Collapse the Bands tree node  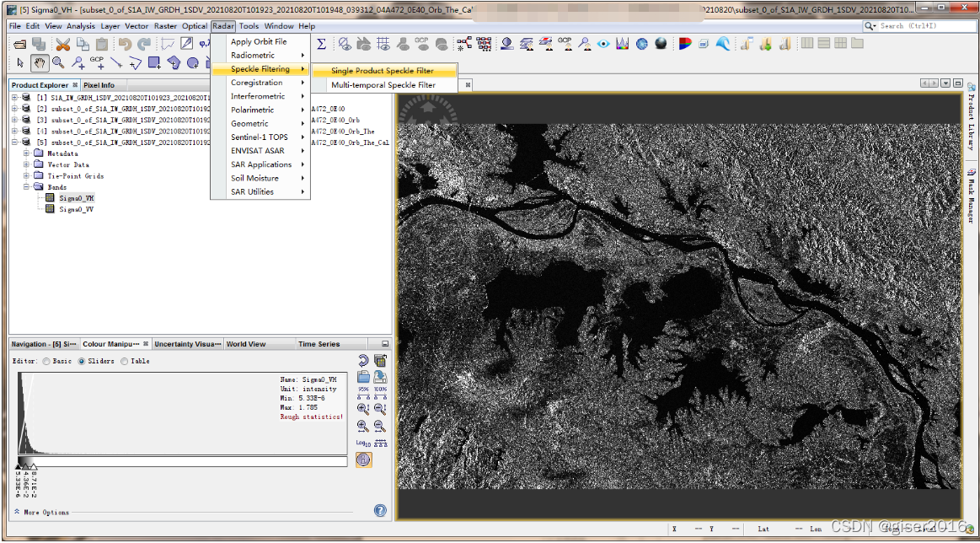tap(27, 187)
